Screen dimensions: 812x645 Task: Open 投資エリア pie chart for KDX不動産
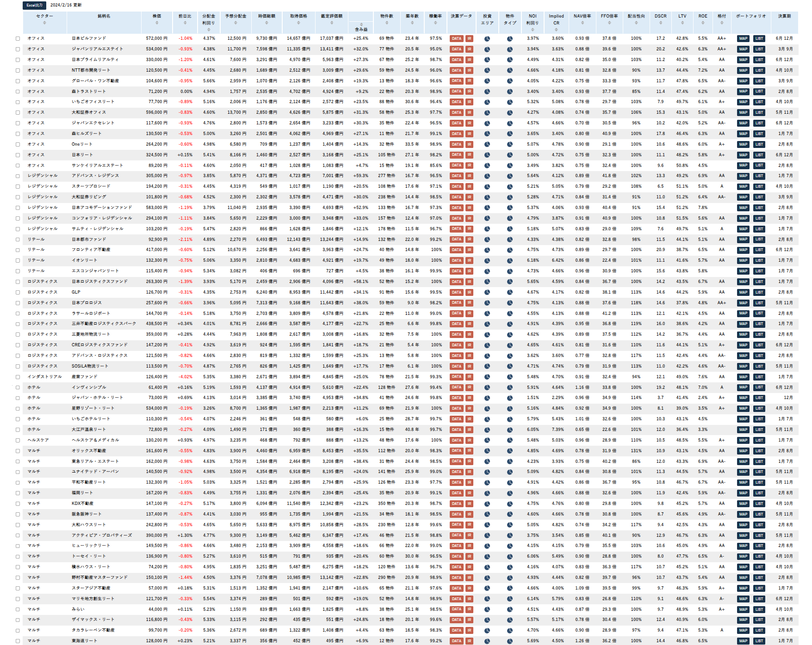(x=487, y=504)
